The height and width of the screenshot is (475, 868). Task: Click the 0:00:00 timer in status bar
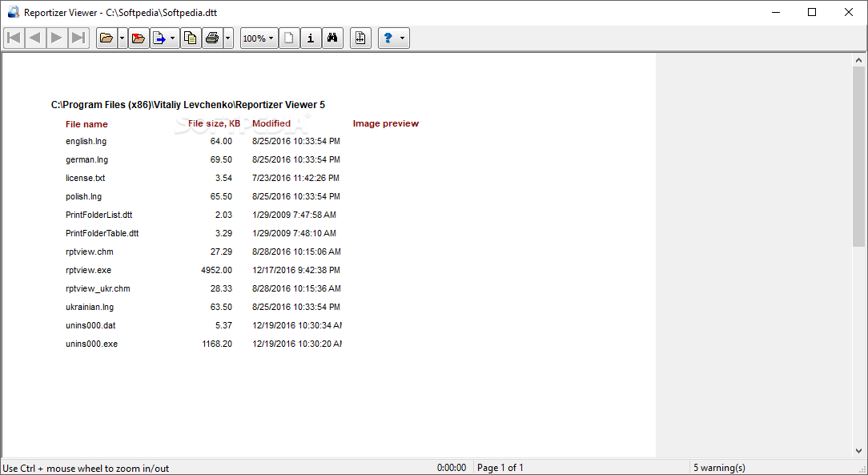(x=452, y=468)
